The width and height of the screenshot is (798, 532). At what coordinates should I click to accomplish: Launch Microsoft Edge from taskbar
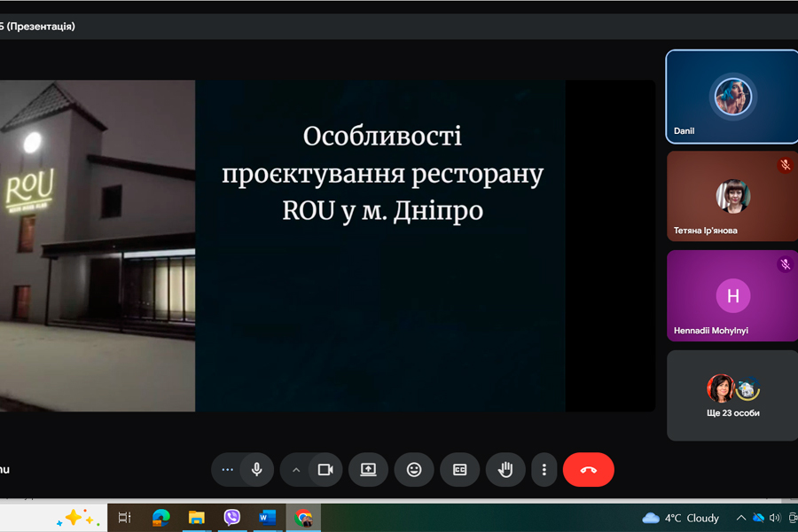160,518
